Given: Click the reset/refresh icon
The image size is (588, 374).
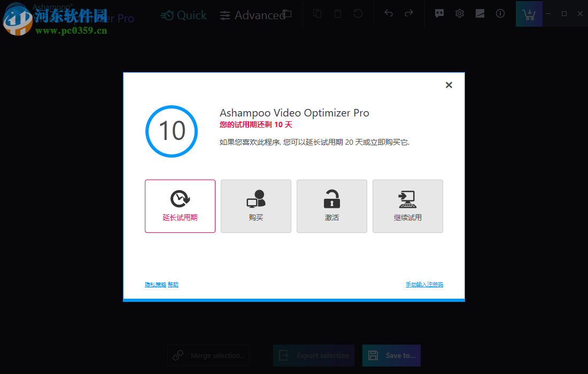Looking at the screenshot, I should click(x=358, y=13).
